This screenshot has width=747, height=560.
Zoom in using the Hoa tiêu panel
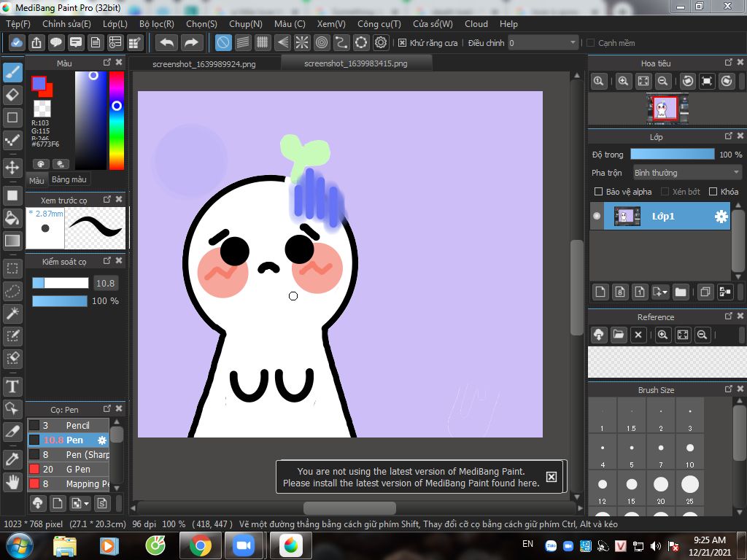623,82
